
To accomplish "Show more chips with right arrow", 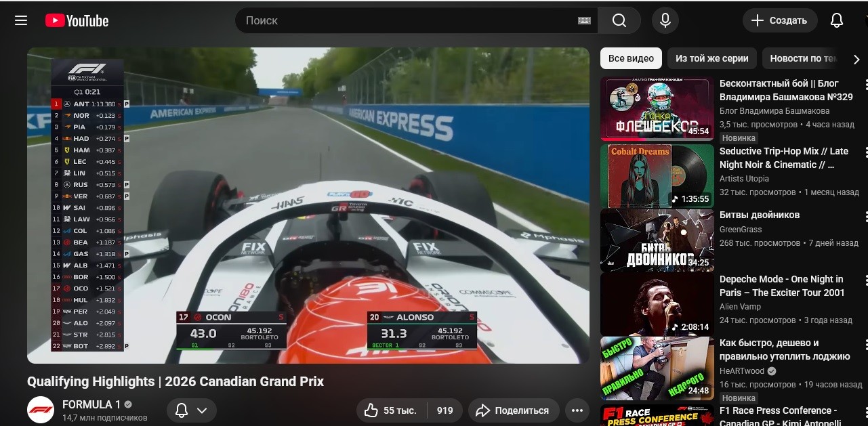I will click(x=856, y=59).
